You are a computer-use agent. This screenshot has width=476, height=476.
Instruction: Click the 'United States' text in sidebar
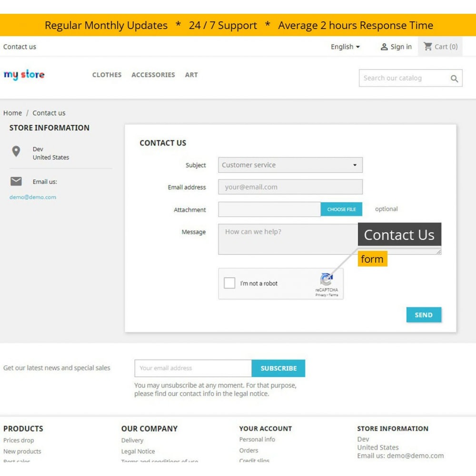pos(51,157)
